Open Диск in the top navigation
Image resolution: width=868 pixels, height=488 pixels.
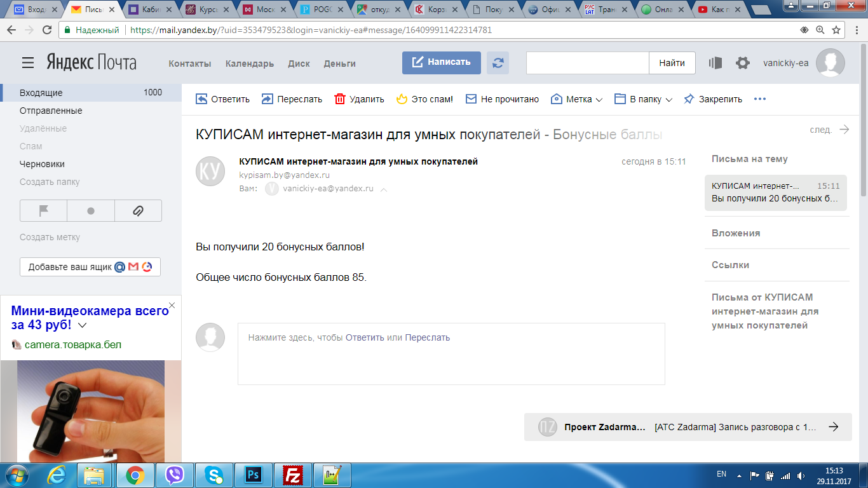[x=299, y=64]
